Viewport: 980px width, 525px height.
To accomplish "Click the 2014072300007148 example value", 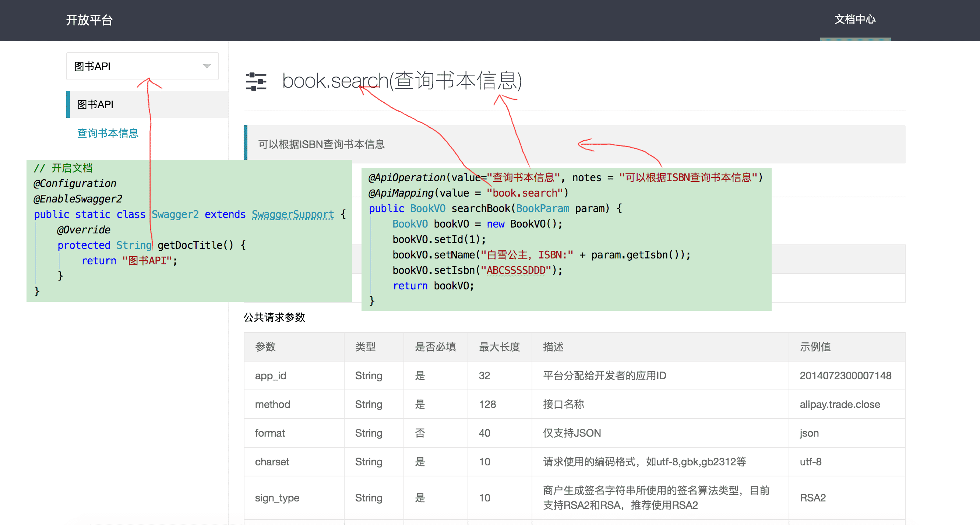I will click(845, 376).
